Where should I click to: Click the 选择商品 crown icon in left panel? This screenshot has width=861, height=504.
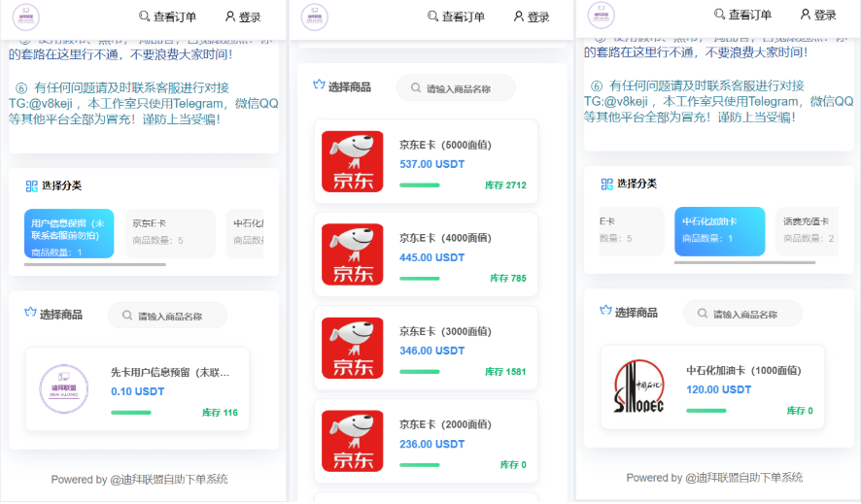tap(30, 313)
